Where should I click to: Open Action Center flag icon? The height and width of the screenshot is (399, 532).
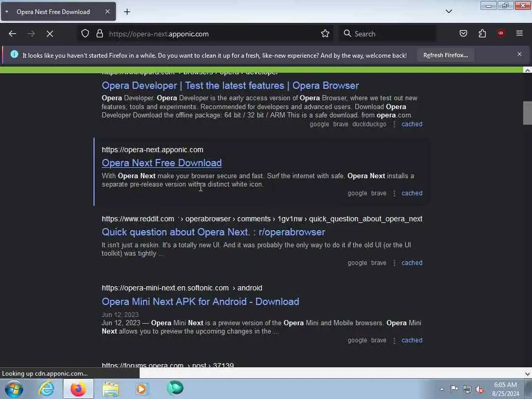[x=454, y=389]
